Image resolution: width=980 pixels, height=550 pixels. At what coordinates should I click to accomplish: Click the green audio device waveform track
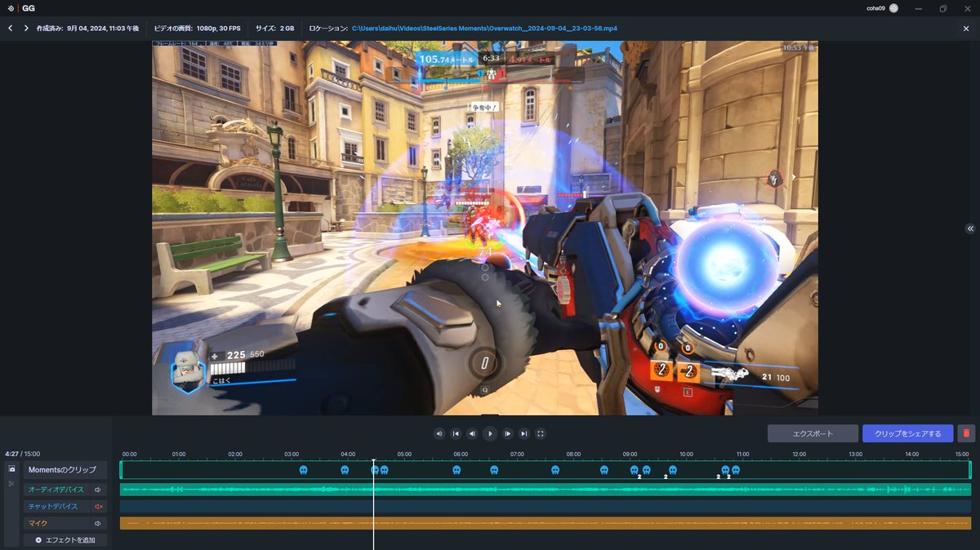click(x=546, y=490)
